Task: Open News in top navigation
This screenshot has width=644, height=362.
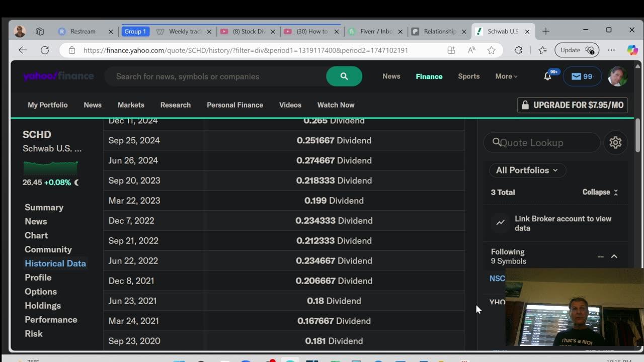Action: tap(391, 76)
